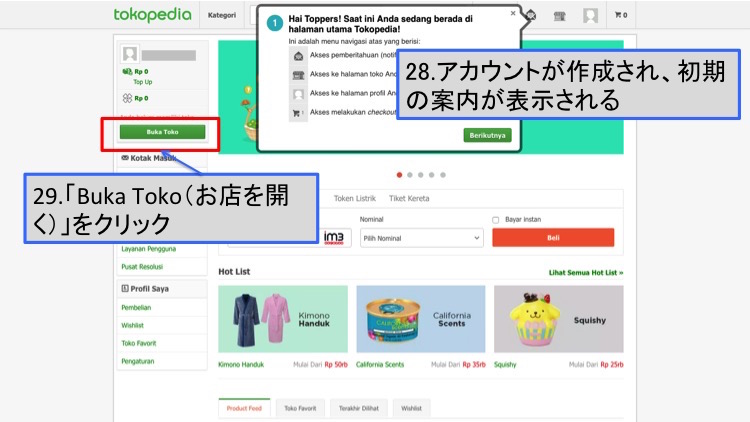Screen dimensions: 750x422
Task: Click the profile icon in tour list
Action: coord(298,94)
